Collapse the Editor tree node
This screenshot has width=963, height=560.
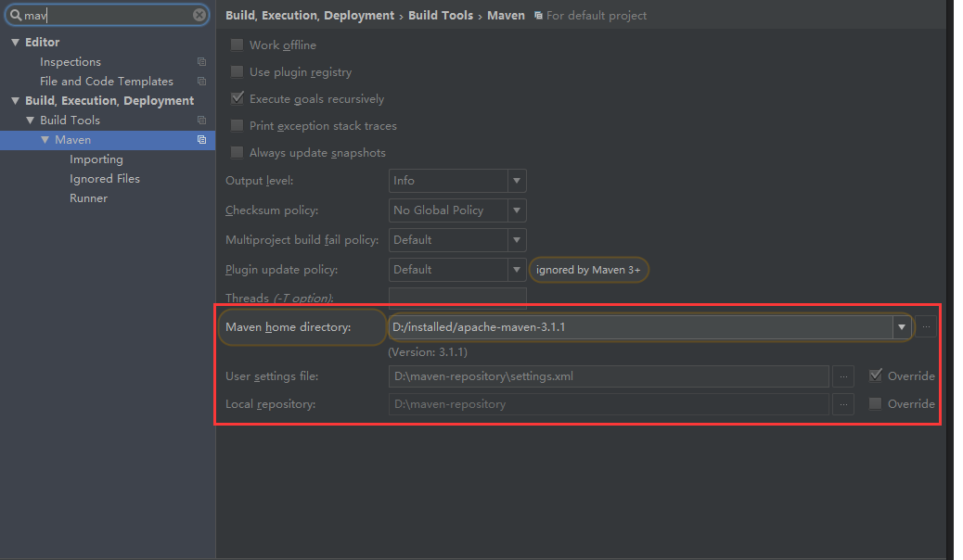pyautogui.click(x=16, y=43)
